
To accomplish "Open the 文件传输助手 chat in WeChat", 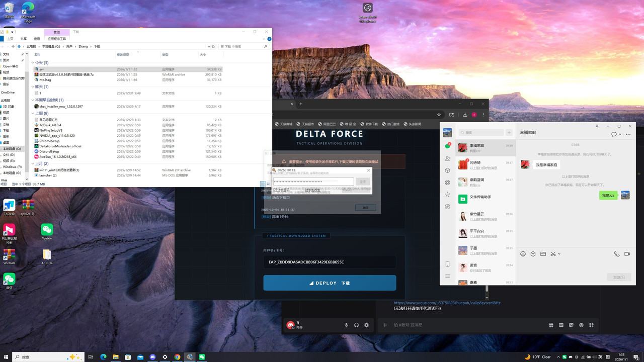I will 486,199.
